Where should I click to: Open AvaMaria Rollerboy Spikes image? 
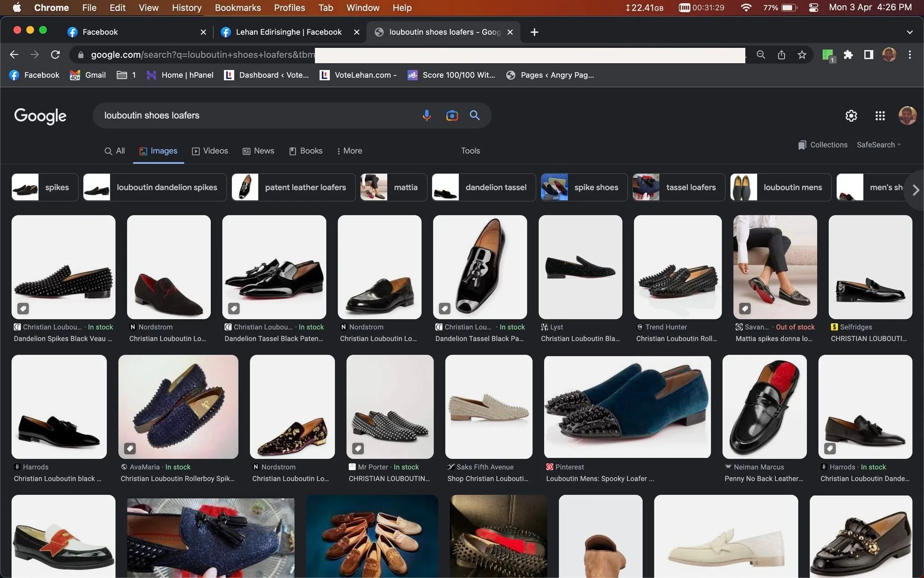(178, 407)
